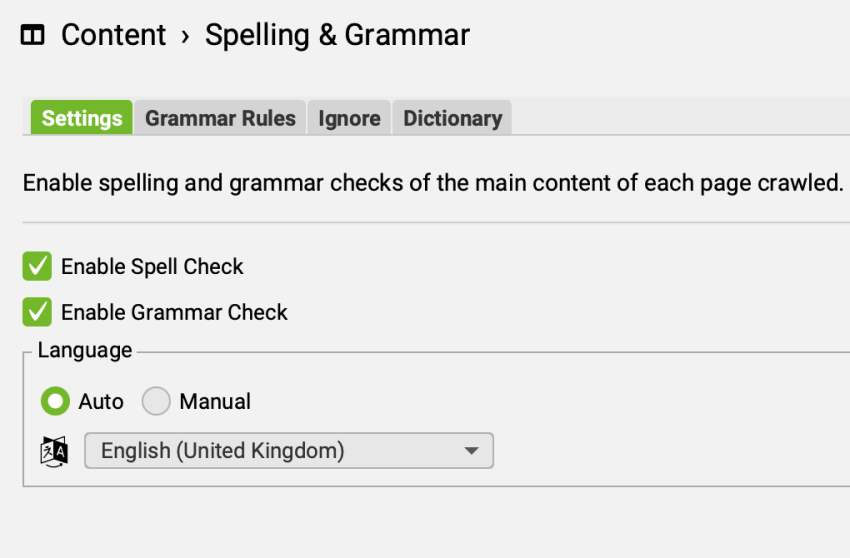
Task: Click the language translate icon
Action: [x=54, y=451]
